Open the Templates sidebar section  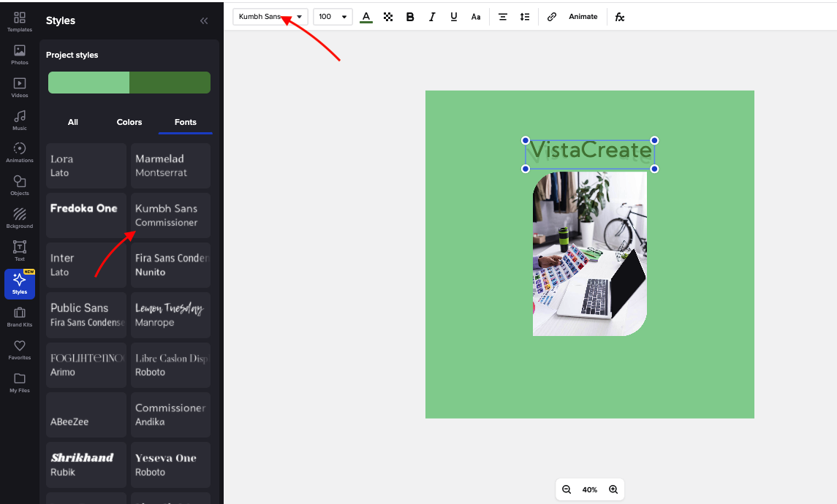click(x=20, y=22)
